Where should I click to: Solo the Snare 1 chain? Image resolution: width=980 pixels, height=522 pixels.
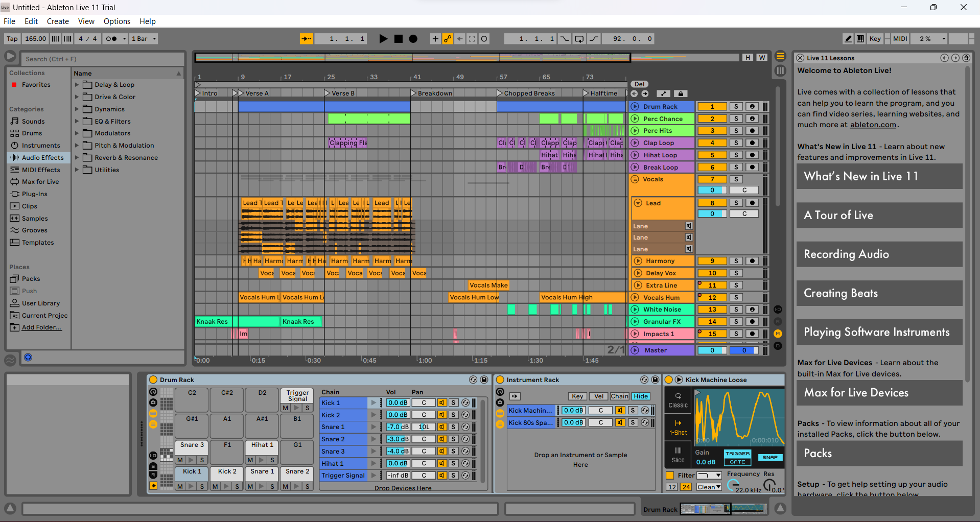click(453, 427)
